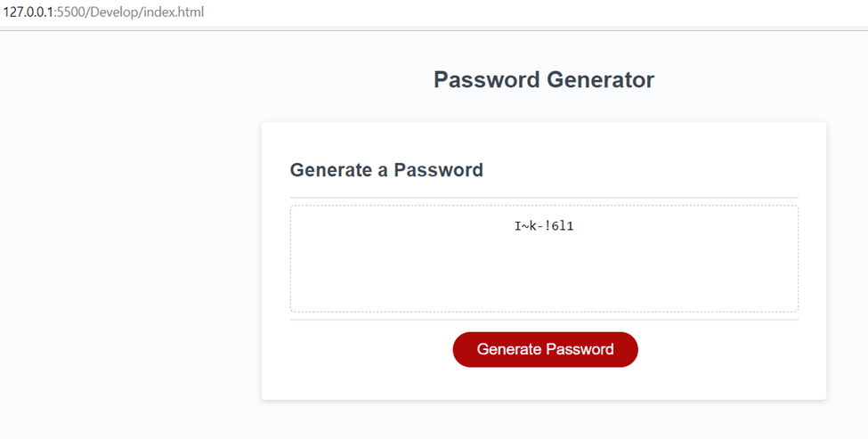Click the divider line below the card heading
Screen dimensions: 868x439
(x=544, y=197)
